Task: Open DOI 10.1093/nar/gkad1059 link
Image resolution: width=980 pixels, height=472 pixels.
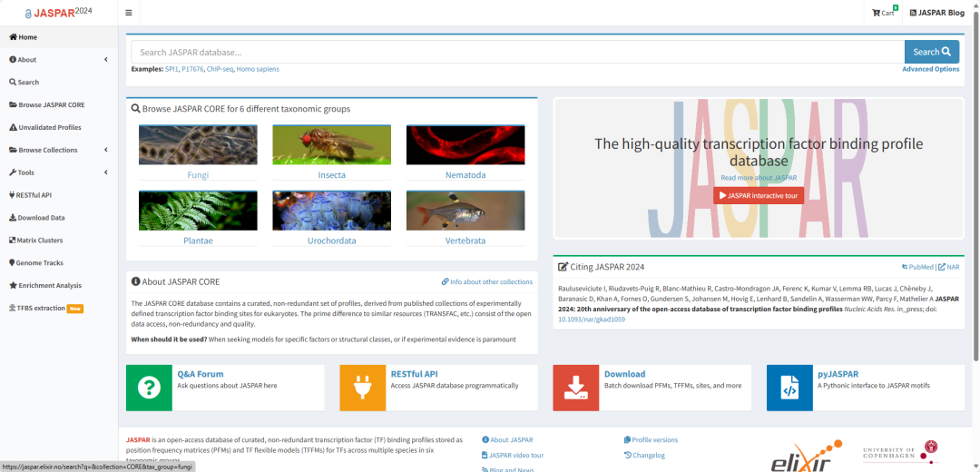Action: point(592,320)
